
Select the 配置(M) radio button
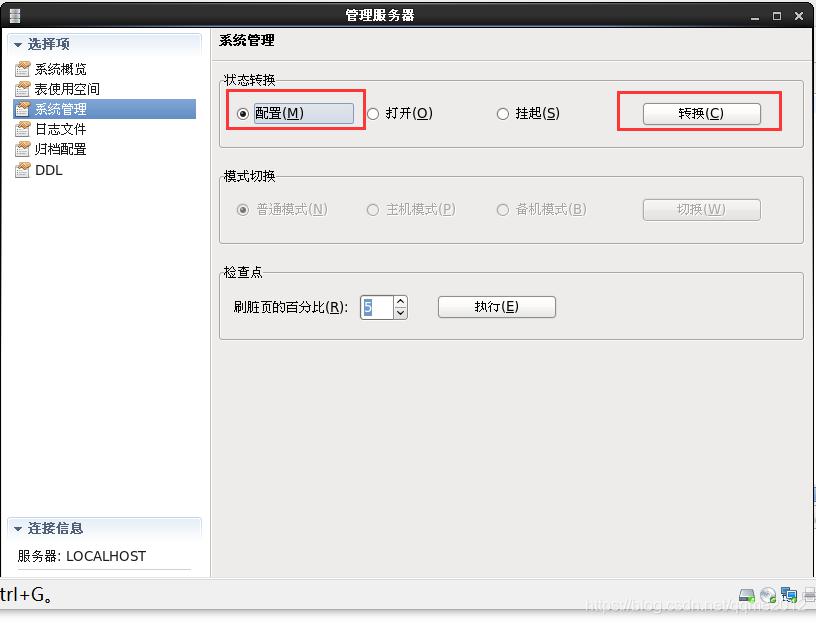pyautogui.click(x=243, y=114)
